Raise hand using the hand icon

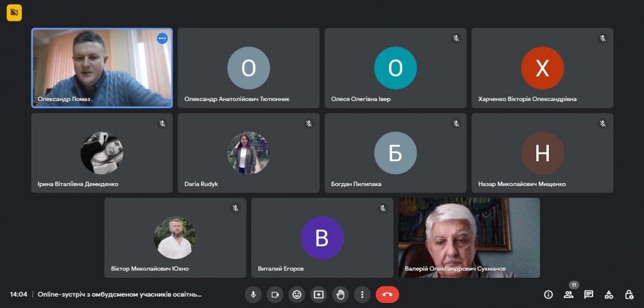click(x=341, y=294)
